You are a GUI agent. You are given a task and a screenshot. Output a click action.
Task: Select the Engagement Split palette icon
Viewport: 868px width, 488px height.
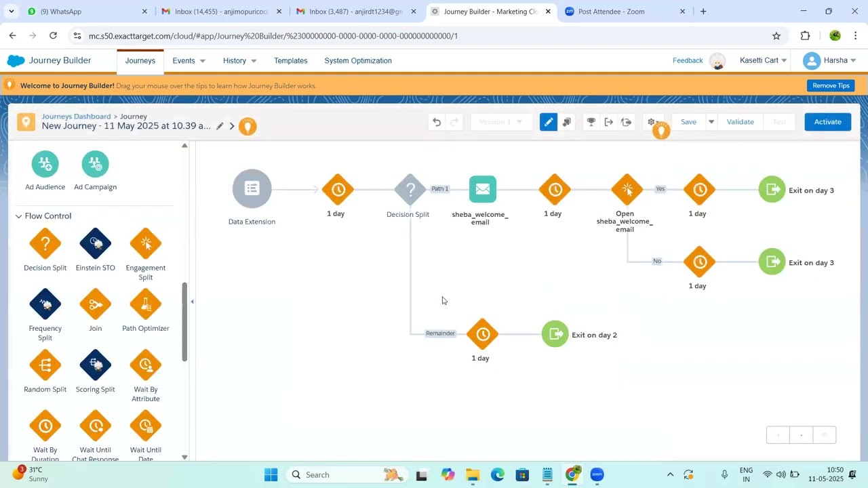(x=146, y=243)
